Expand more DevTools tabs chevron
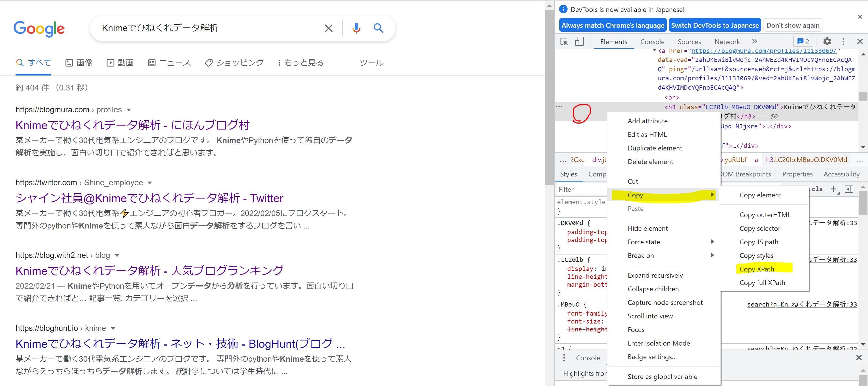Viewport: 868px width, 386px height. click(x=754, y=42)
